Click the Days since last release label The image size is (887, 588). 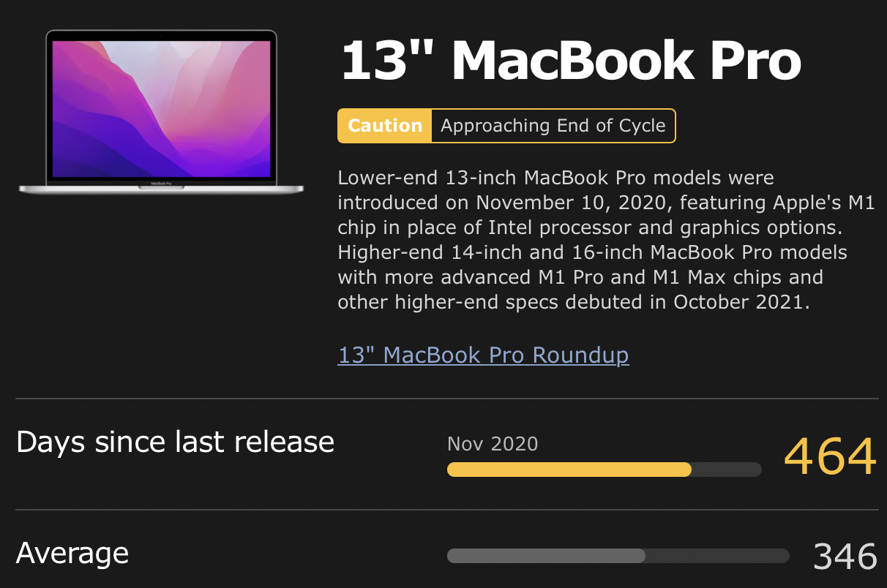(x=175, y=442)
